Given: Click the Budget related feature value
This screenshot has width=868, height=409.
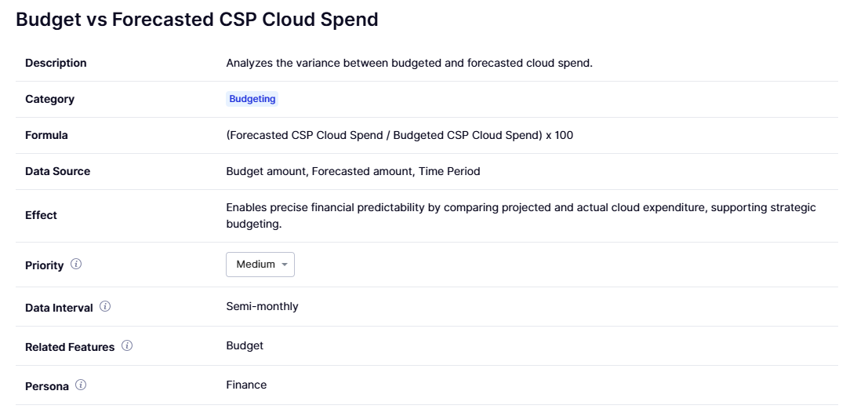Looking at the screenshot, I should [x=245, y=345].
